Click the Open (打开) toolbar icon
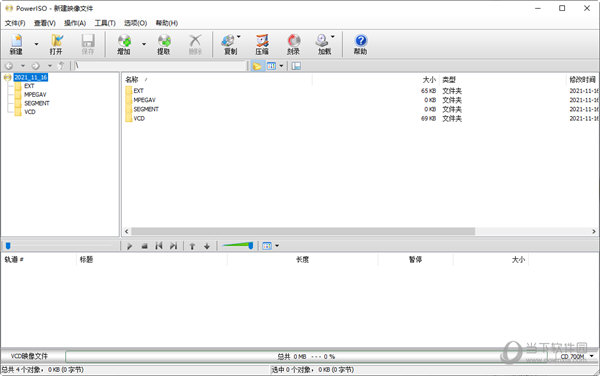The image size is (600, 376). (x=56, y=44)
